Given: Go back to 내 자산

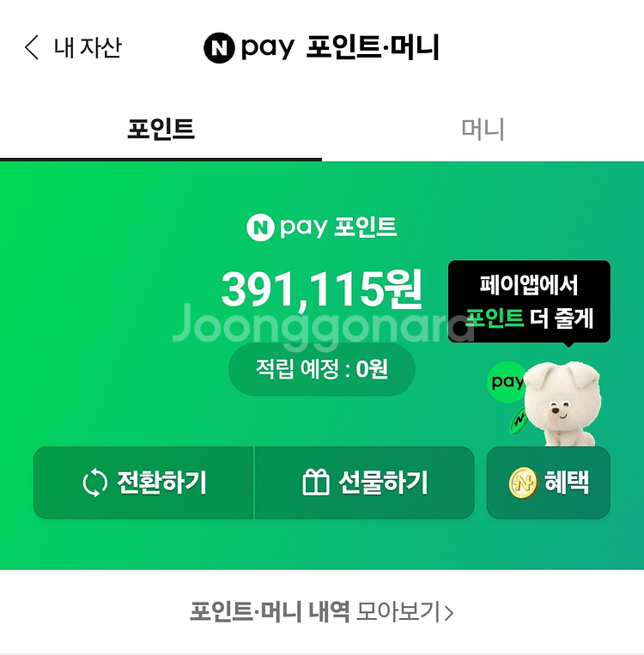Looking at the screenshot, I should point(73,47).
